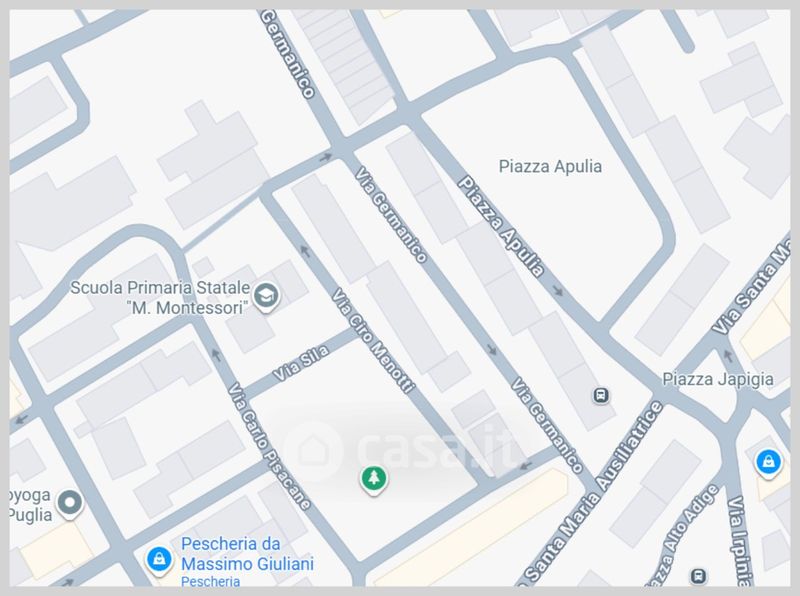The image size is (800, 596).
Task: Click the Piazza Apulia area label
Action: (550, 166)
